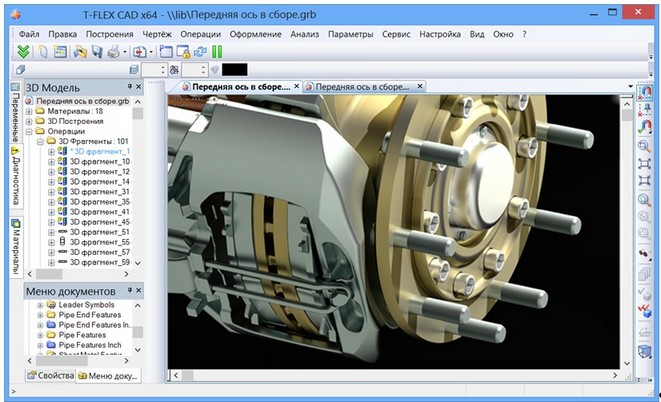Image resolution: width=661 pixels, height=402 pixels.
Task: Expand the Материалы : 18 tree node
Action: click(x=29, y=111)
